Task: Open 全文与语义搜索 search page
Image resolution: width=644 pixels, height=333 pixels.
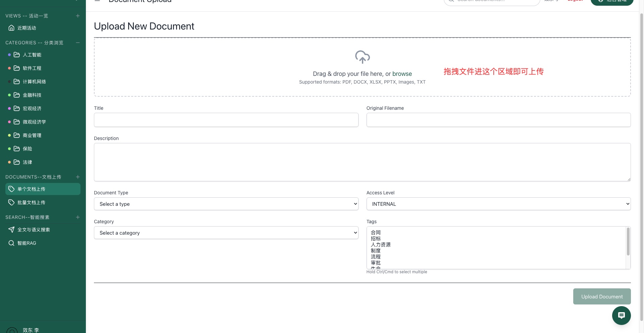Action: [x=43, y=230]
